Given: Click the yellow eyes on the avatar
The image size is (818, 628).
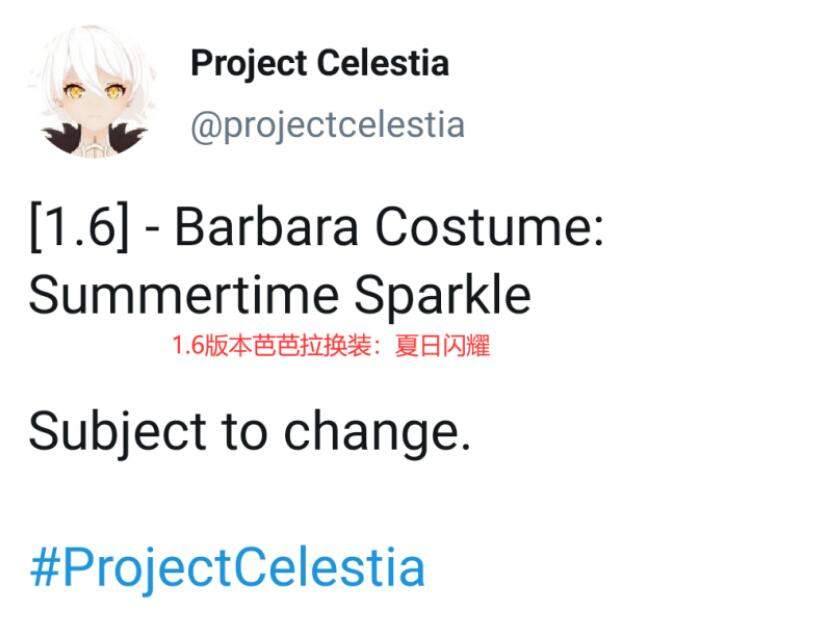Looking at the screenshot, I should pyautogui.click(x=93, y=92).
